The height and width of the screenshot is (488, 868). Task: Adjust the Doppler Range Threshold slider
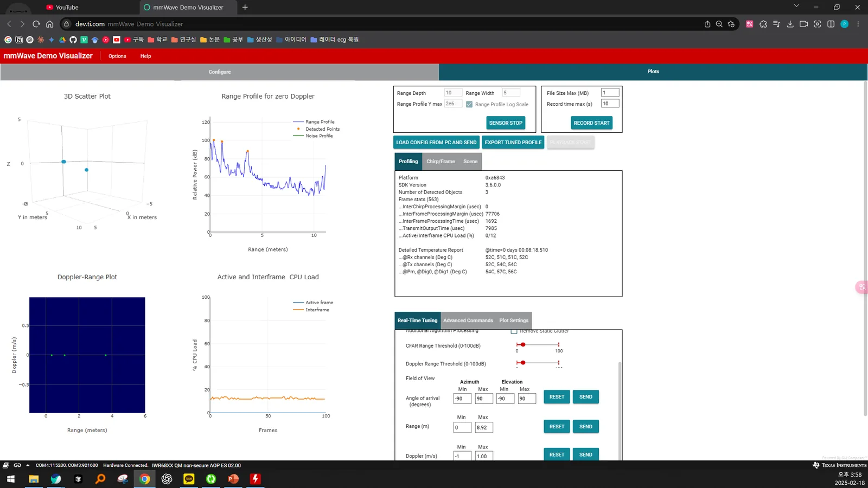(x=523, y=363)
